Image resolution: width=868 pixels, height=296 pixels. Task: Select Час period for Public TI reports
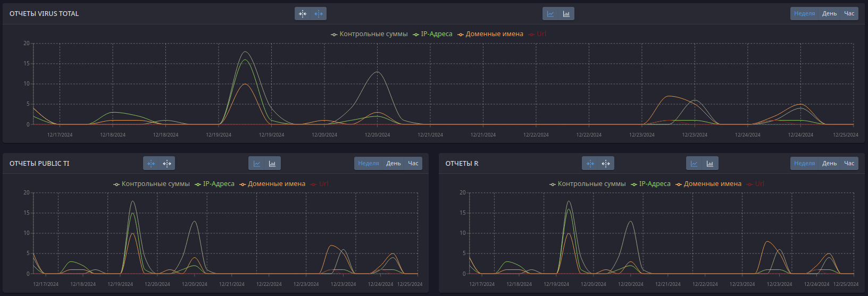[413, 164]
